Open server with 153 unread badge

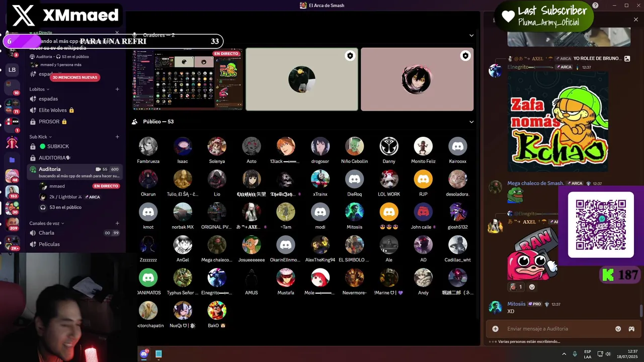(12, 192)
